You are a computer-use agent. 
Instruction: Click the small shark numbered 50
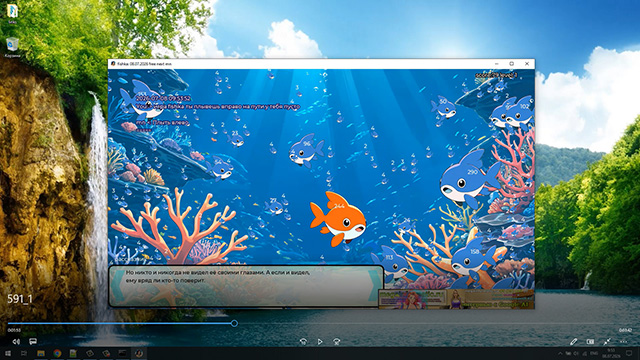(x=443, y=107)
